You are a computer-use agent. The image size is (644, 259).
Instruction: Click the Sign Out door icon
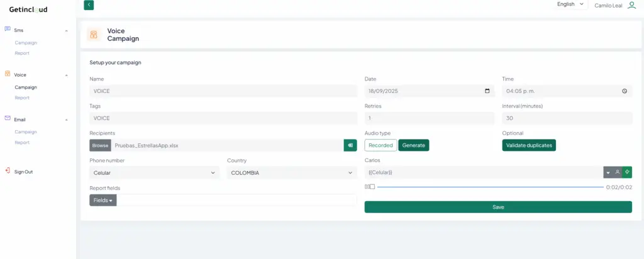pyautogui.click(x=8, y=171)
